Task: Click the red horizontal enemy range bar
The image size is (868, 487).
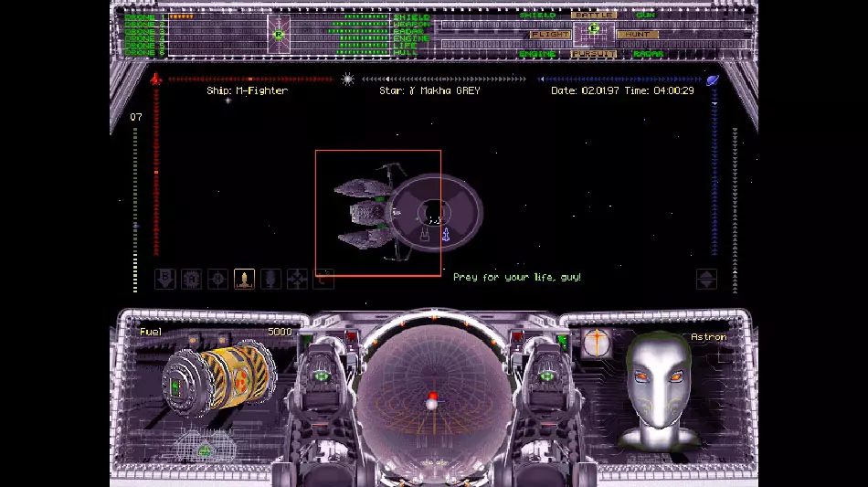Action: [250, 79]
